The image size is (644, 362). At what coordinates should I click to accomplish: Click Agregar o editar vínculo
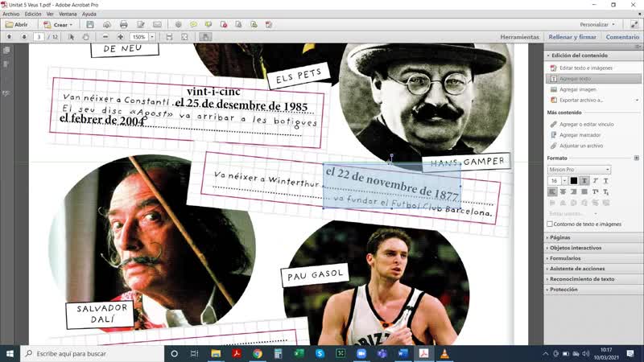(586, 125)
